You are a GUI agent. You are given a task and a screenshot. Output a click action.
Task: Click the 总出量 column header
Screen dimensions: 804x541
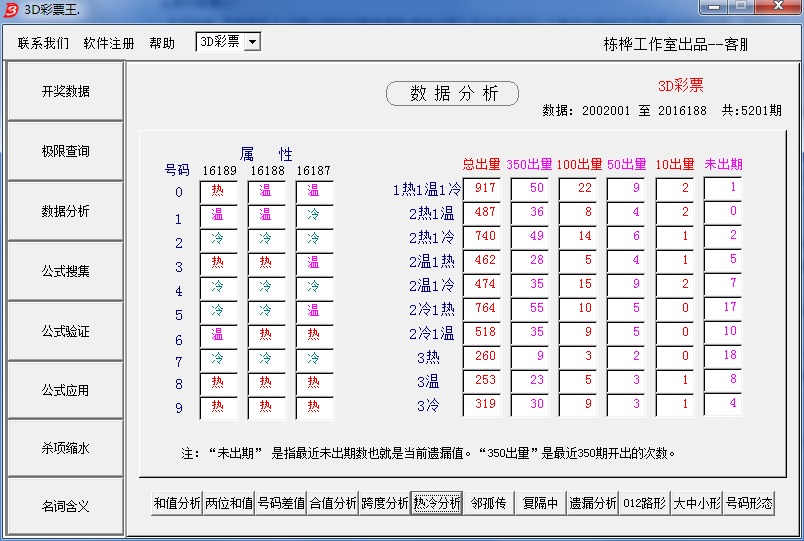[x=481, y=165]
